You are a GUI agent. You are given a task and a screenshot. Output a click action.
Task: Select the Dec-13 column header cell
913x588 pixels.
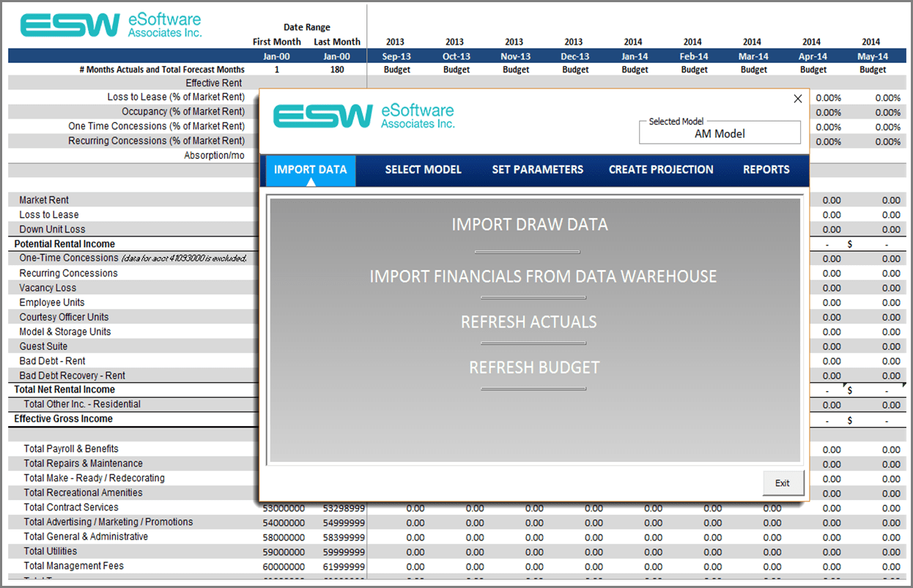click(574, 56)
